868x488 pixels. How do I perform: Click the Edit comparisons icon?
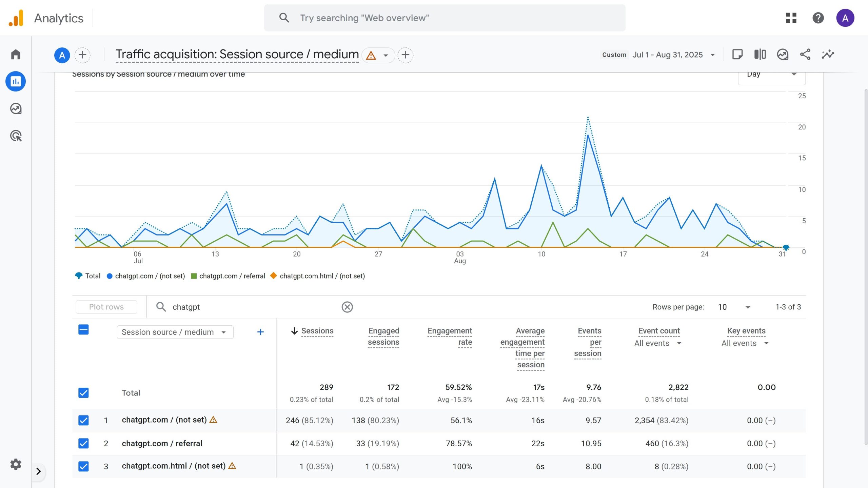click(760, 55)
